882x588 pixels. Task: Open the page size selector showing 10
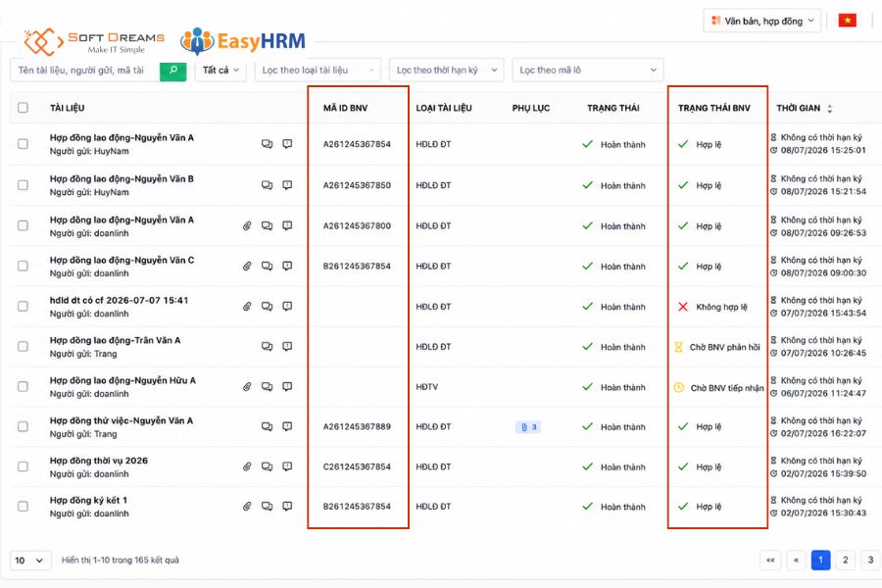click(x=30, y=561)
